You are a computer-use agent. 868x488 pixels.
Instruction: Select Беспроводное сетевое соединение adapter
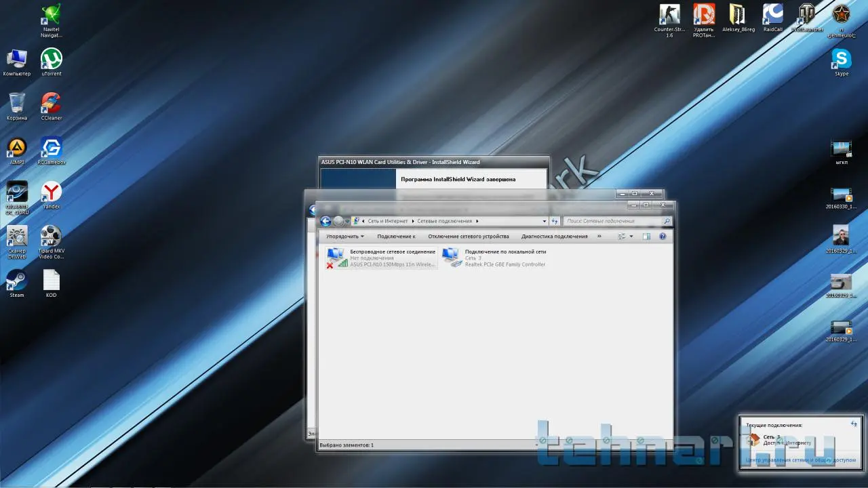(381, 258)
